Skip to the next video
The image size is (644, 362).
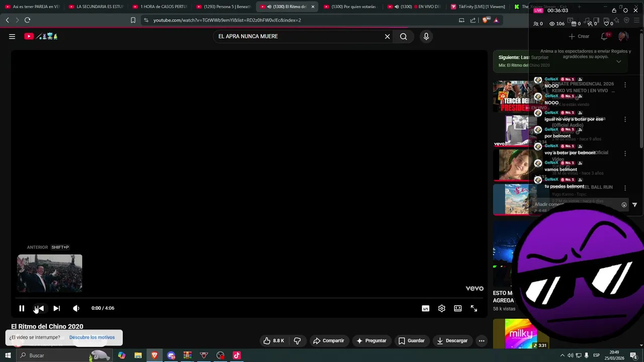point(56,308)
